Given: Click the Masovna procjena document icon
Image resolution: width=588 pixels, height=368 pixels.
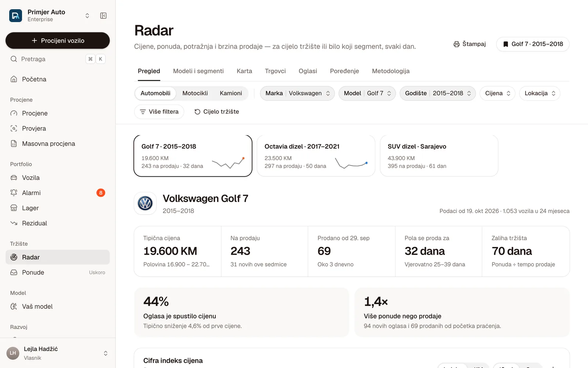Looking at the screenshot, I should point(14,144).
